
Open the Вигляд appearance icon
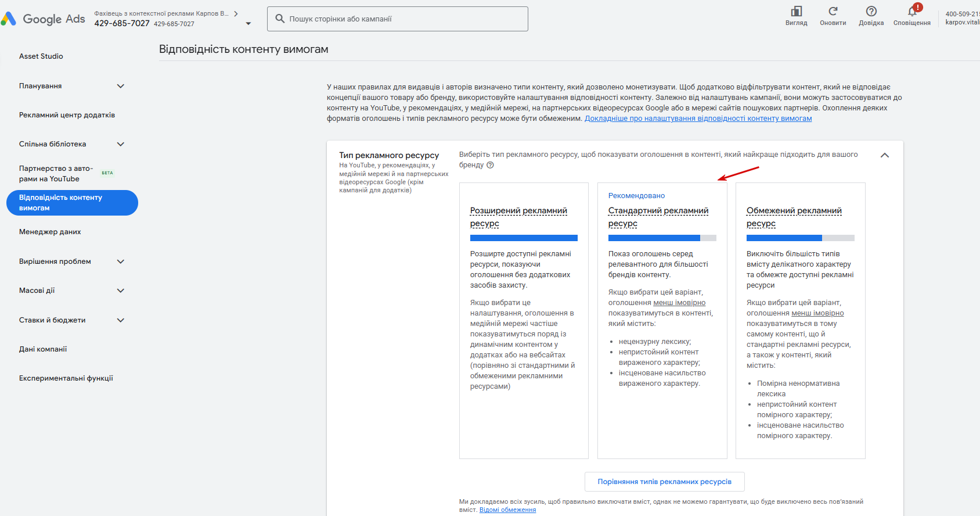pos(797,11)
